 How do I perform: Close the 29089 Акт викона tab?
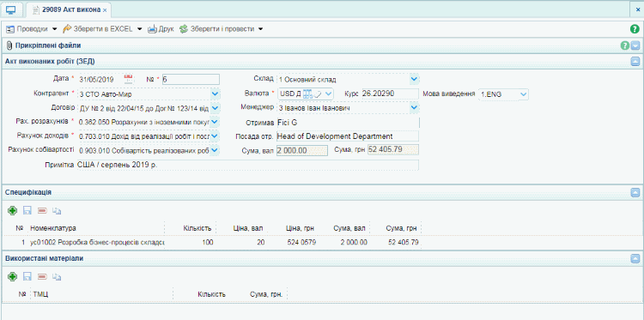point(105,9)
